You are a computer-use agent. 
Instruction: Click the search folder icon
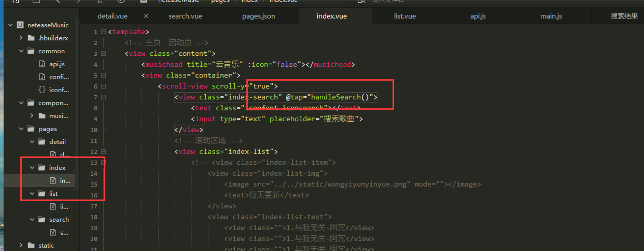click(42, 220)
